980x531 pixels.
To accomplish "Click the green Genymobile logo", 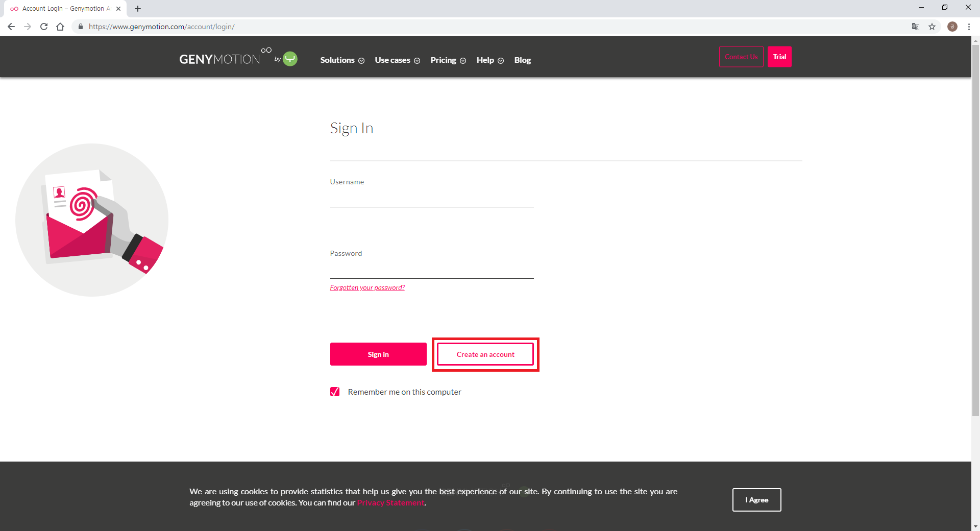I will 290,59.
